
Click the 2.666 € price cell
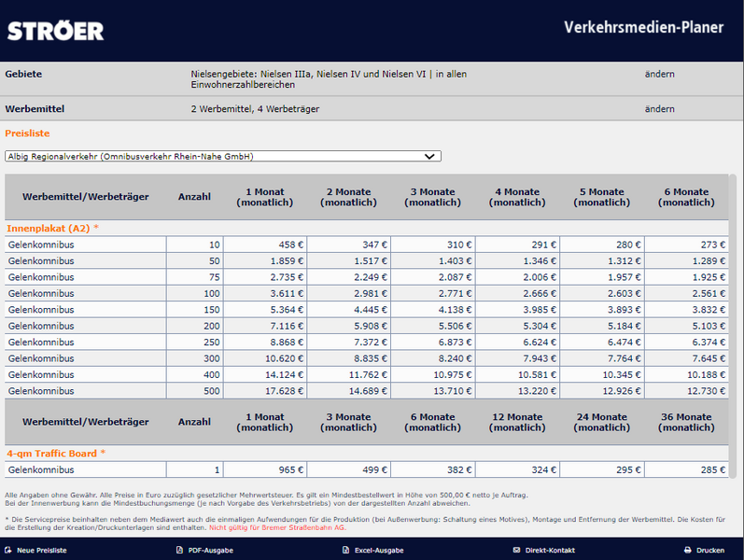pyautogui.click(x=518, y=293)
